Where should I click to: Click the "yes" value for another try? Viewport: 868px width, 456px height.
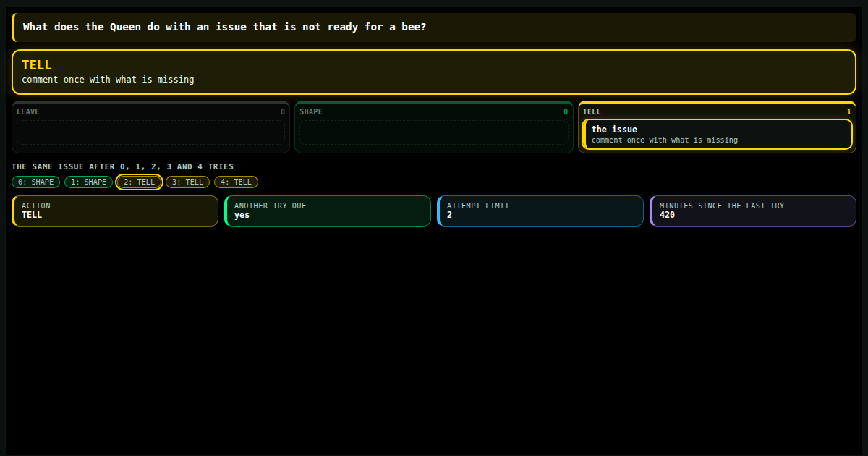tap(242, 215)
